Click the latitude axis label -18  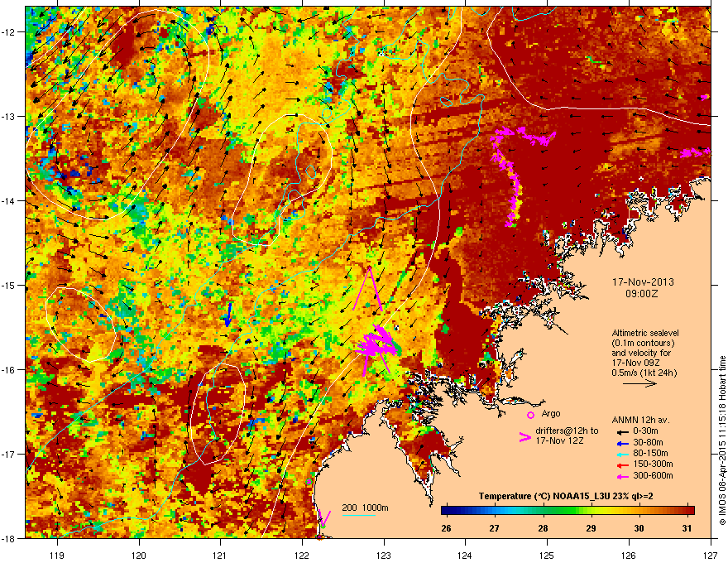[8, 538]
